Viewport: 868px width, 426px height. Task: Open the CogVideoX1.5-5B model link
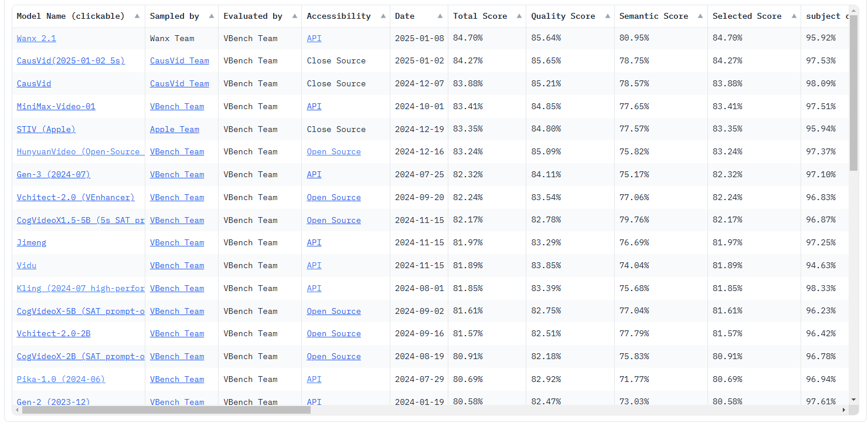pyautogui.click(x=80, y=220)
